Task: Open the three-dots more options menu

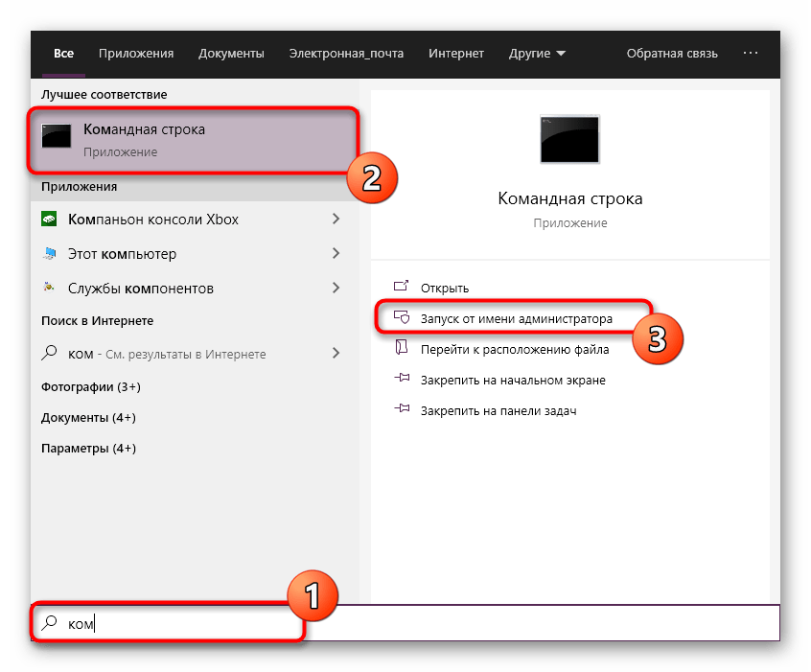Action: [x=751, y=54]
